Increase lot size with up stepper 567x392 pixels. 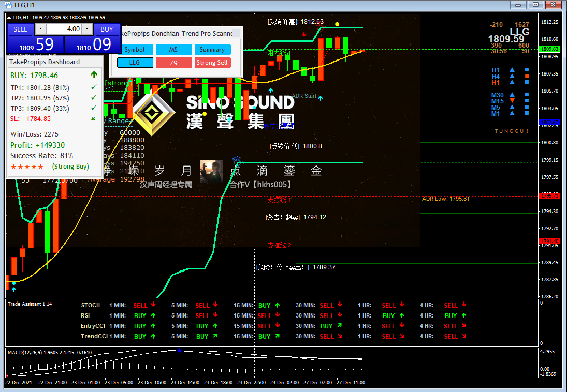point(87,29)
